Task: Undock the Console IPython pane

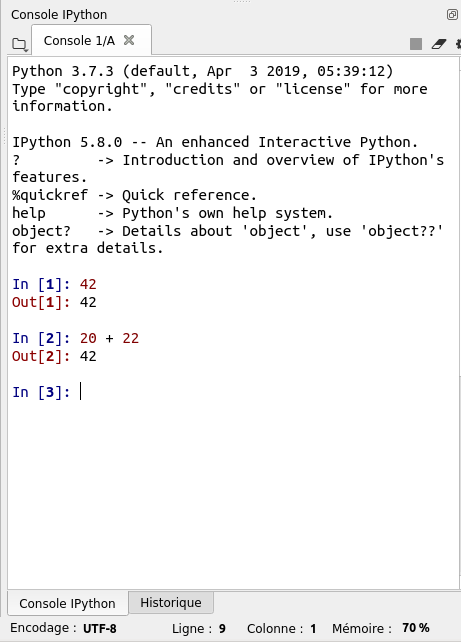Action: coord(452,15)
